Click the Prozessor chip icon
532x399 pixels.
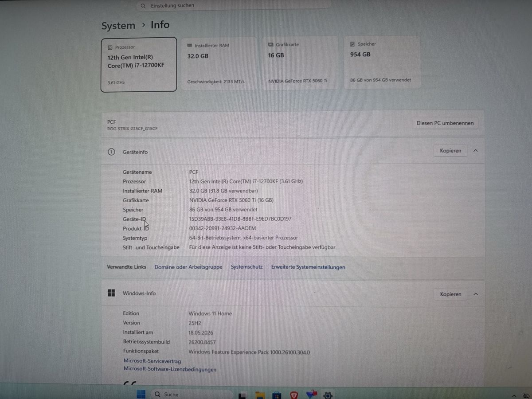110,47
